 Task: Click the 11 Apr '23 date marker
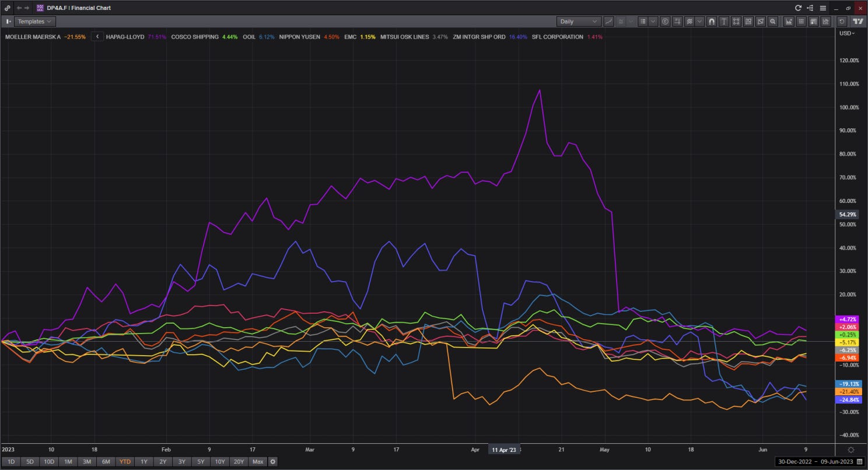pos(503,450)
